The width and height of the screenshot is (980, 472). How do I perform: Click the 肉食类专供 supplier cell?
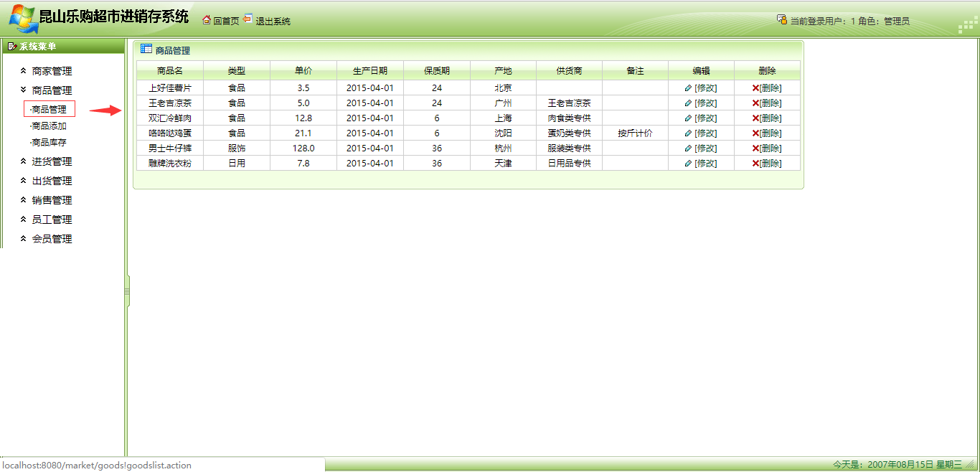tap(569, 118)
